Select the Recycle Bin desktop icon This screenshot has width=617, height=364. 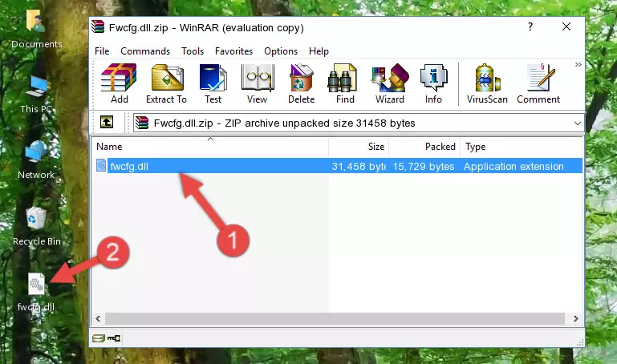[37, 227]
